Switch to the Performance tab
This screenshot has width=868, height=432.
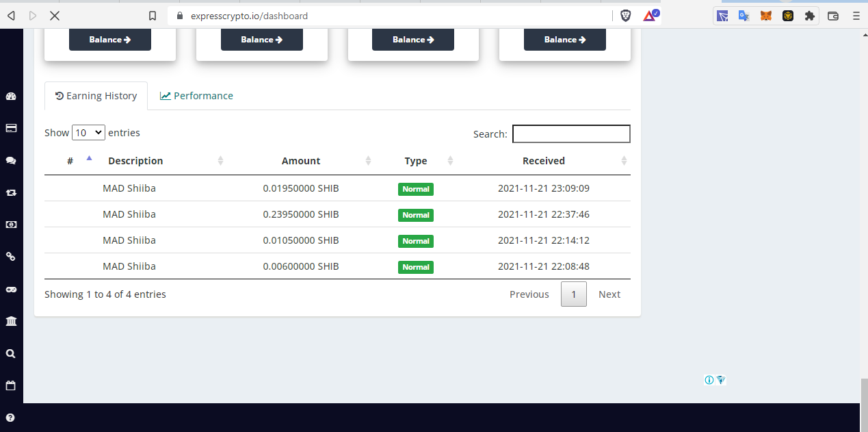coord(196,96)
